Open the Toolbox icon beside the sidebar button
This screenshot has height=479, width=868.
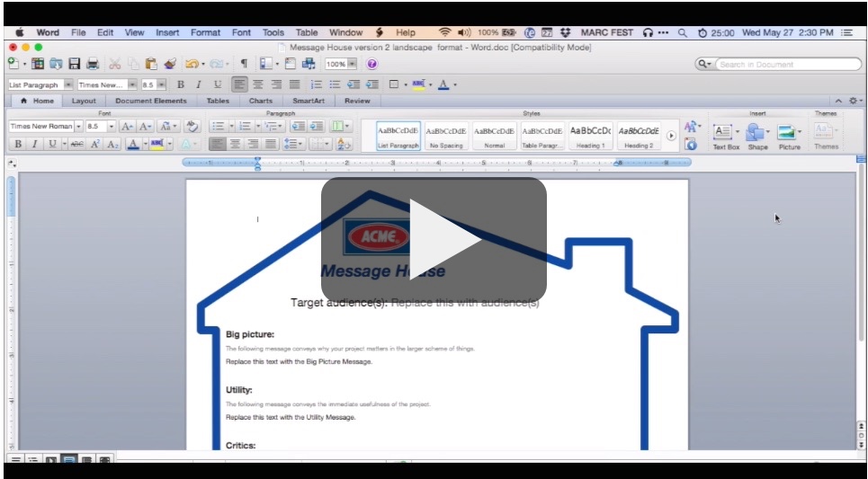[x=290, y=64]
